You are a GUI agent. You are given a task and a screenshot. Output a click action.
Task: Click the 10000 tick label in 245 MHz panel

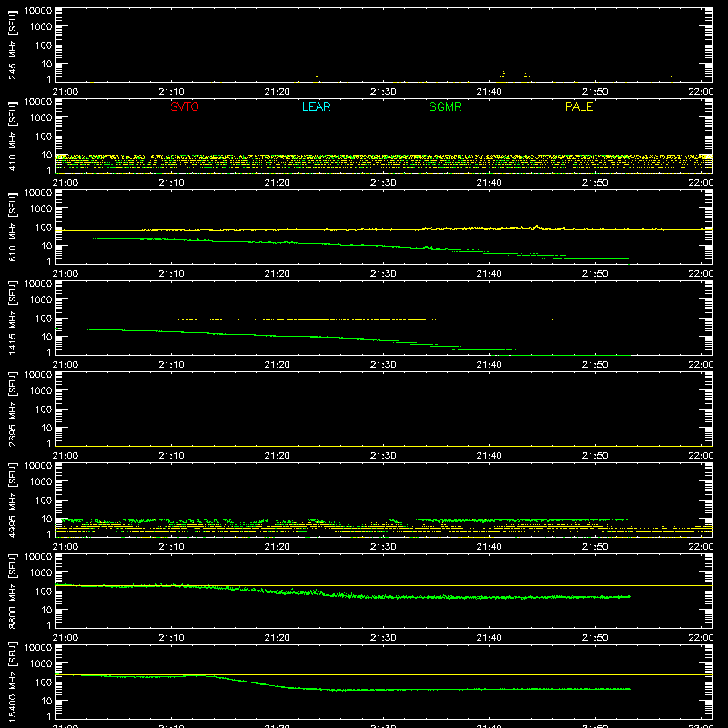38,11
